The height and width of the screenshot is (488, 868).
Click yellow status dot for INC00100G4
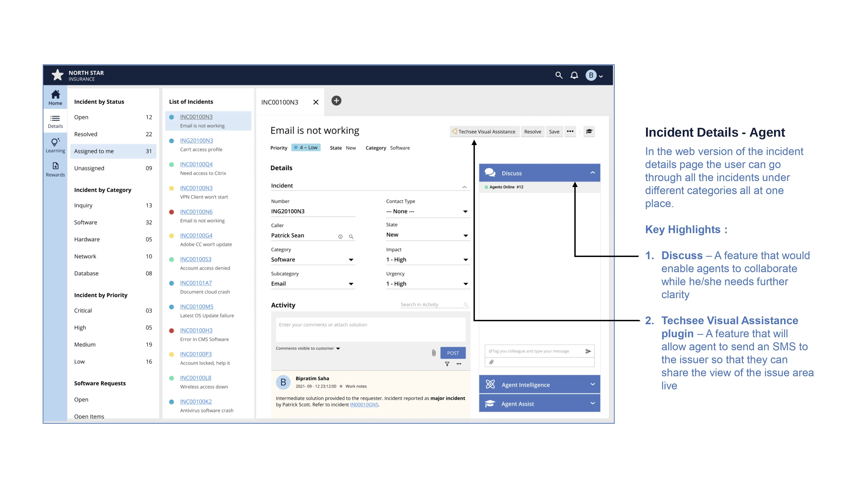(171, 236)
